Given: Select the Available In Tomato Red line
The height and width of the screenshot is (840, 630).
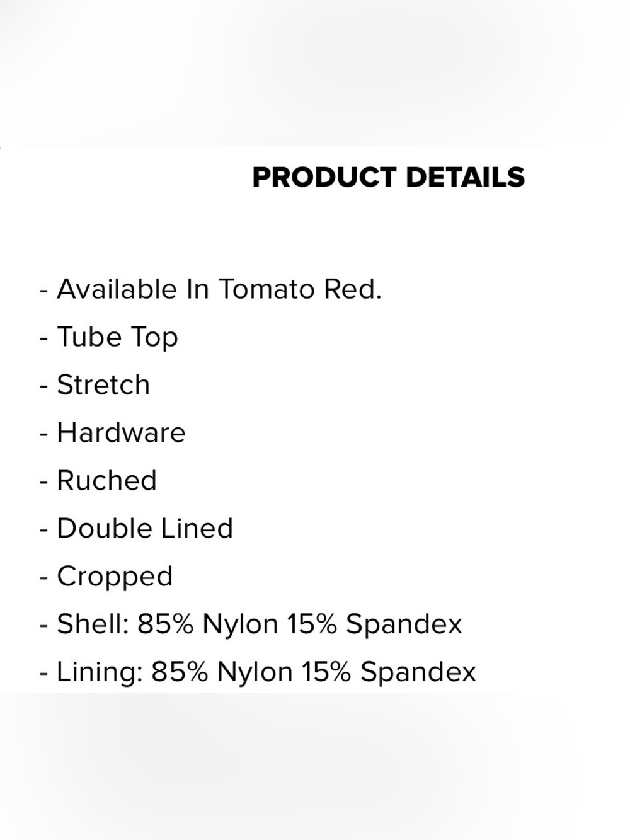Looking at the screenshot, I should [x=210, y=289].
